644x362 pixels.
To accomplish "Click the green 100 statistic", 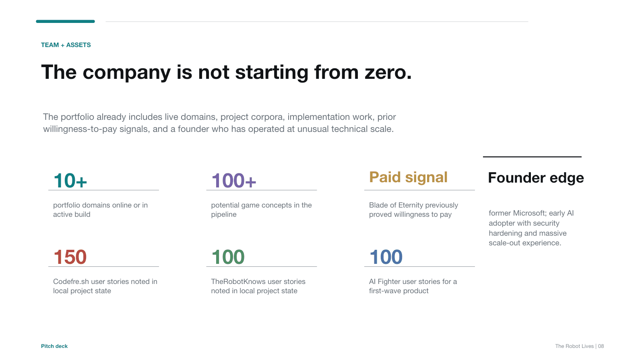I will pyautogui.click(x=228, y=257).
